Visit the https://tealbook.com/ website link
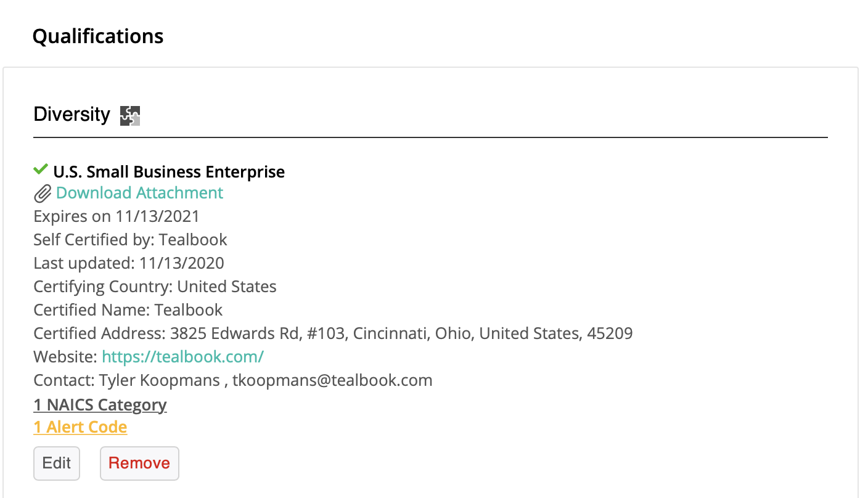This screenshot has width=868, height=498. (182, 357)
